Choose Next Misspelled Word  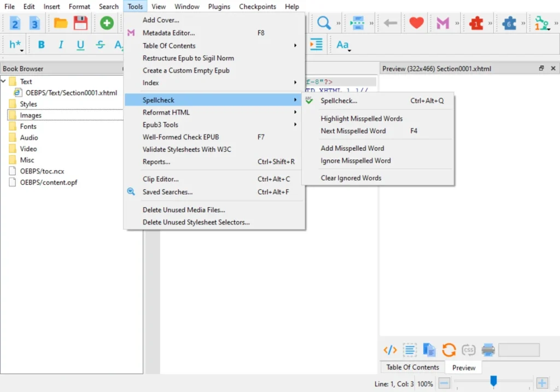tap(378, 131)
